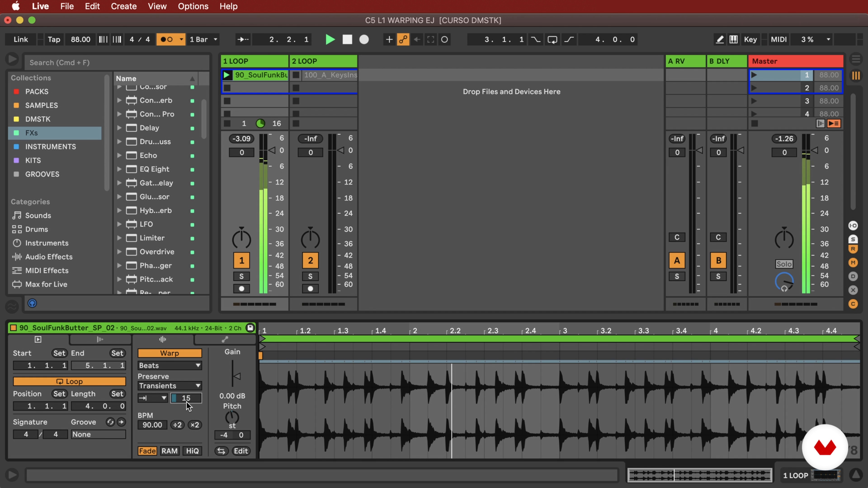Image resolution: width=868 pixels, height=488 pixels.
Task: Open the Help menu
Action: point(229,6)
